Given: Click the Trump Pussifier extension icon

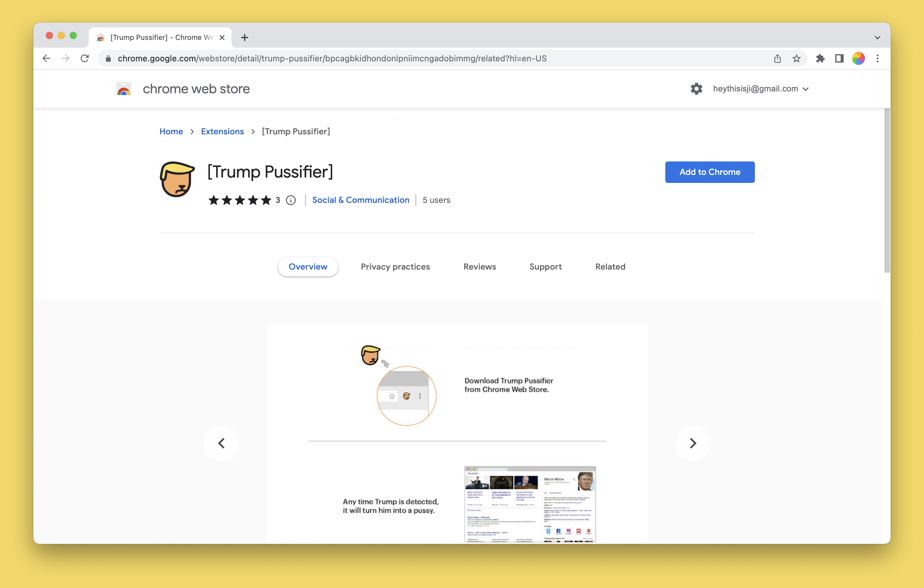Looking at the screenshot, I should pyautogui.click(x=177, y=179).
